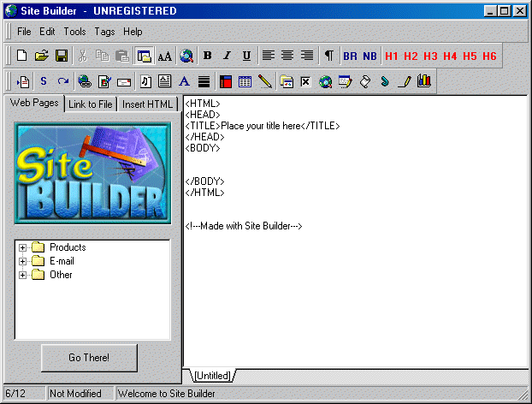Insert a table with grid icon
Viewport: 532px width, 404px height.
(x=245, y=82)
